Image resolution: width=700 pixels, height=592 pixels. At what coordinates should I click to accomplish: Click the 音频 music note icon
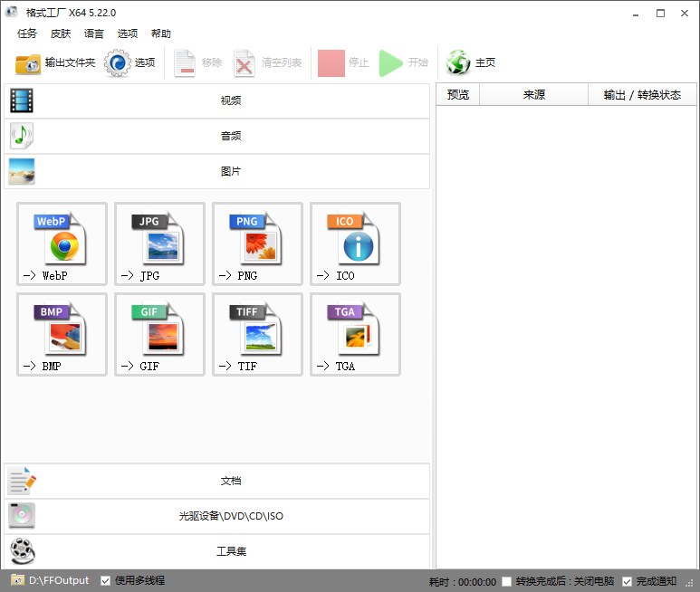[x=22, y=136]
